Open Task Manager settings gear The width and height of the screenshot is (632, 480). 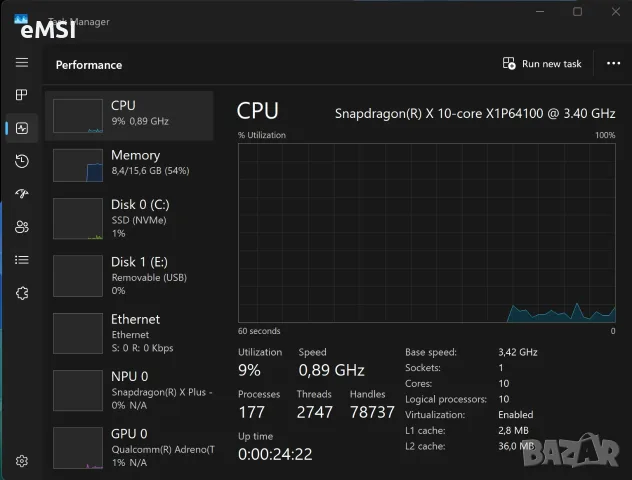[22, 461]
